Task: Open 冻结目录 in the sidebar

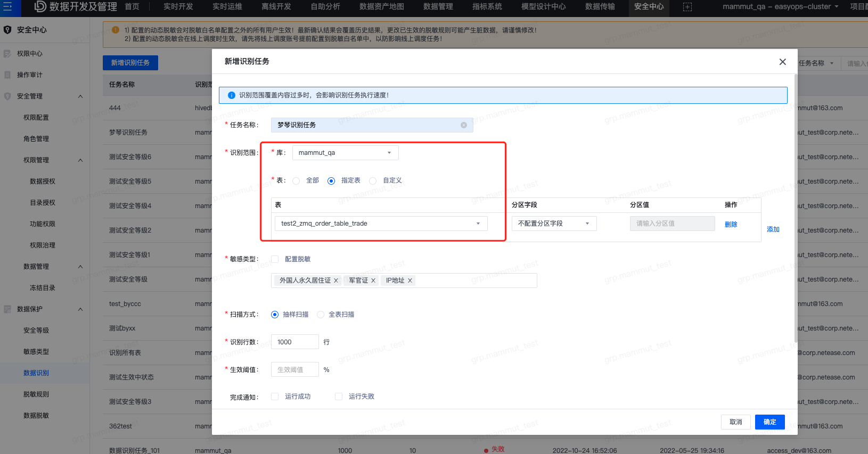Action: [43, 288]
